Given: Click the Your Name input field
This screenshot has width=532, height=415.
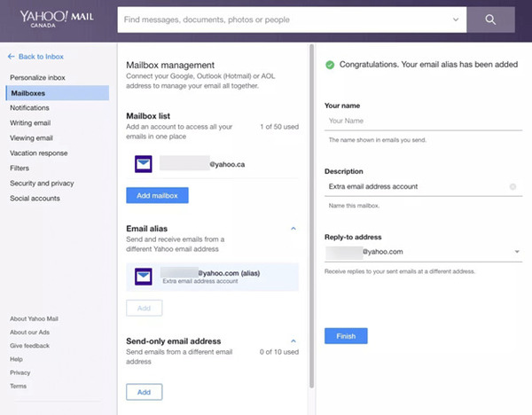Looking at the screenshot, I should point(424,121).
